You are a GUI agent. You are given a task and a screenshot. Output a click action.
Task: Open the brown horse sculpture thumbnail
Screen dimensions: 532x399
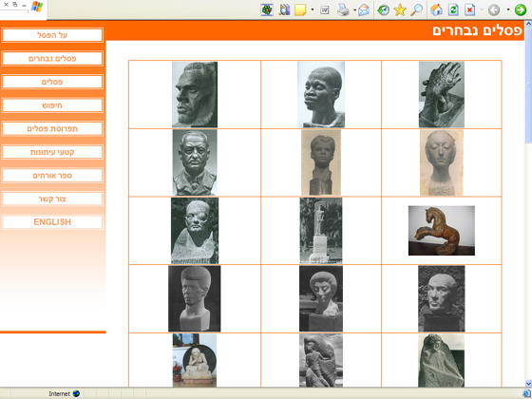442,230
